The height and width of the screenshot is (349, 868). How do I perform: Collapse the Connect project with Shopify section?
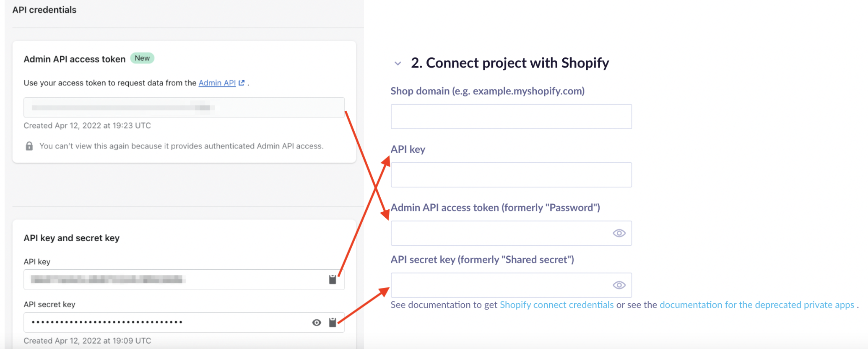[398, 63]
